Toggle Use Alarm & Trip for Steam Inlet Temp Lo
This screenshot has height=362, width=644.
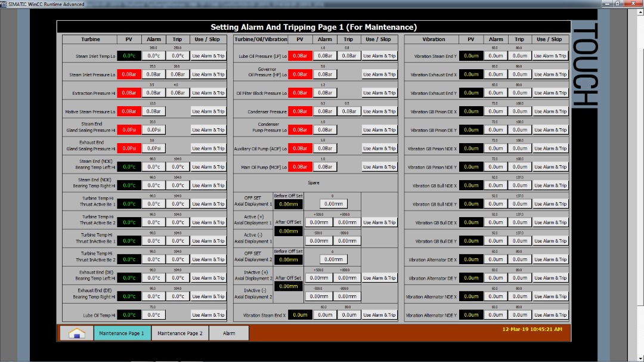tap(208, 56)
